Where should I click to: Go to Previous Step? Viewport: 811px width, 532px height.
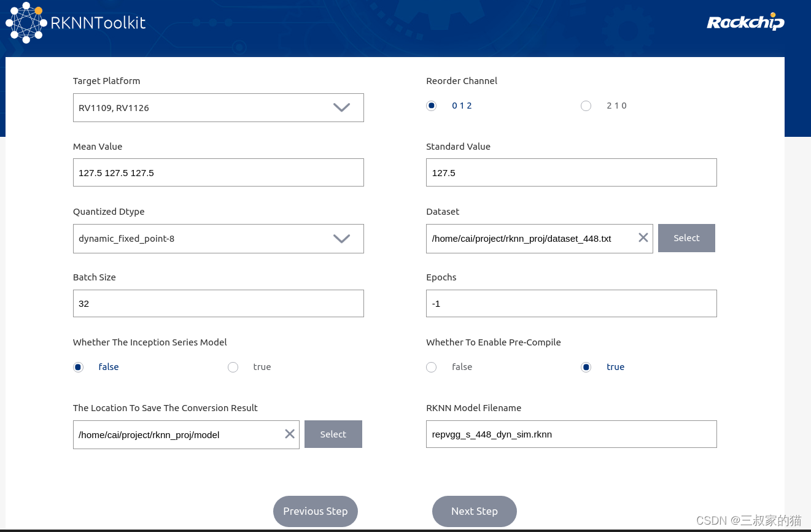pos(316,511)
